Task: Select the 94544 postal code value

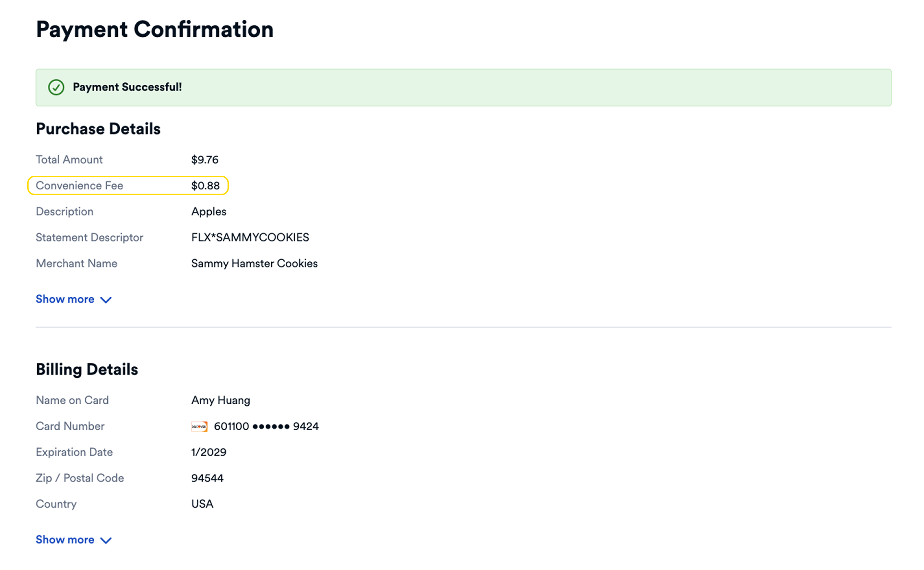Action: [207, 478]
